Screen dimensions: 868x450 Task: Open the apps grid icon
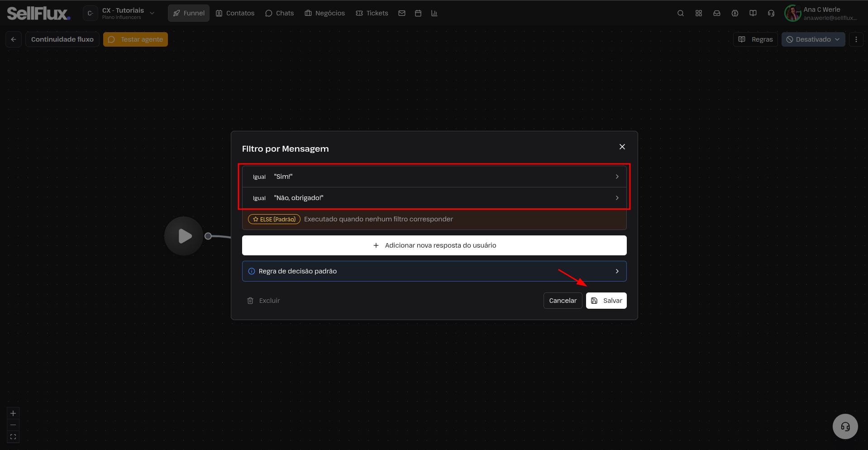(x=699, y=13)
